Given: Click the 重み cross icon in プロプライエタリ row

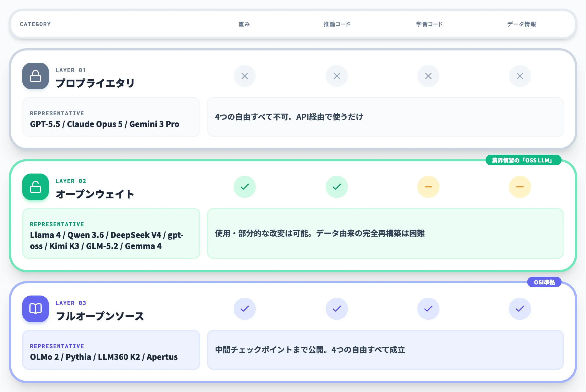Looking at the screenshot, I should tap(245, 76).
